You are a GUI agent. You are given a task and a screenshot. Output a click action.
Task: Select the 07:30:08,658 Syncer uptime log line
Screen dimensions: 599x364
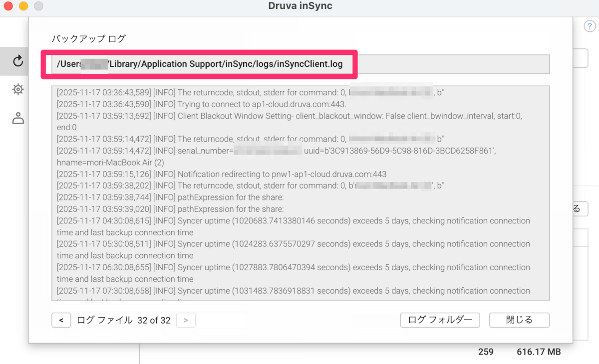pyautogui.click(x=293, y=294)
